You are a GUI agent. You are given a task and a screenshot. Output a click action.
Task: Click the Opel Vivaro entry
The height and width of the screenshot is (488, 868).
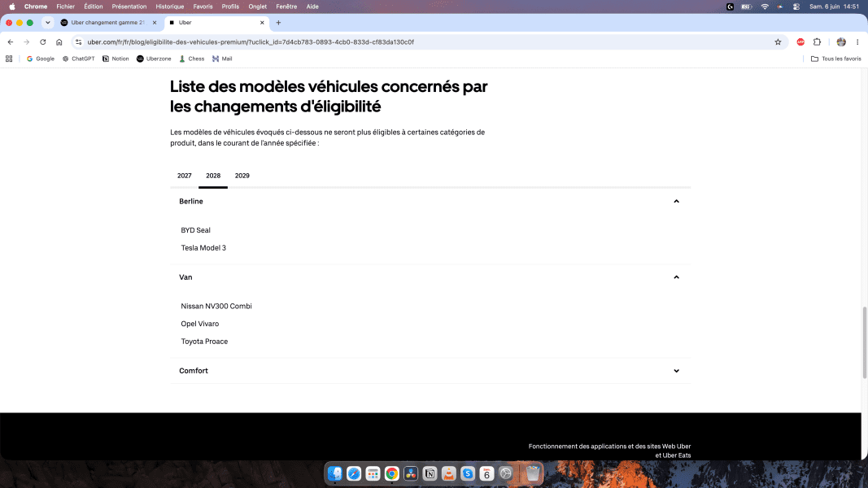click(200, 324)
